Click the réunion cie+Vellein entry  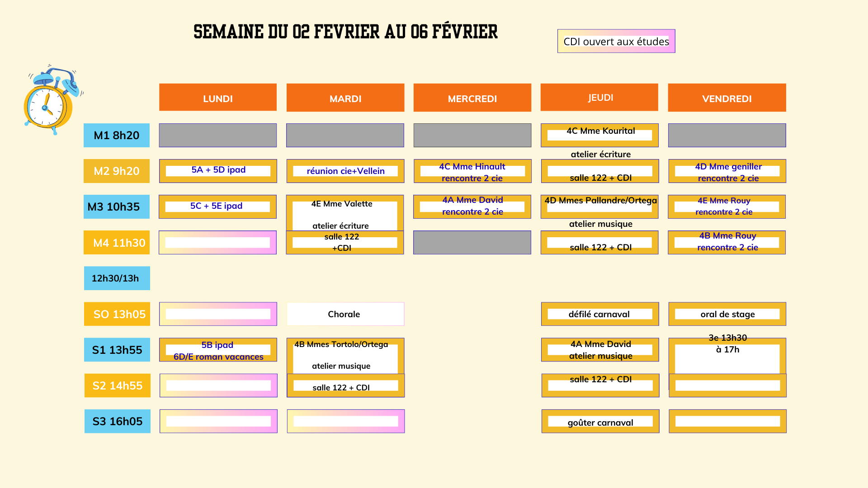pyautogui.click(x=345, y=171)
